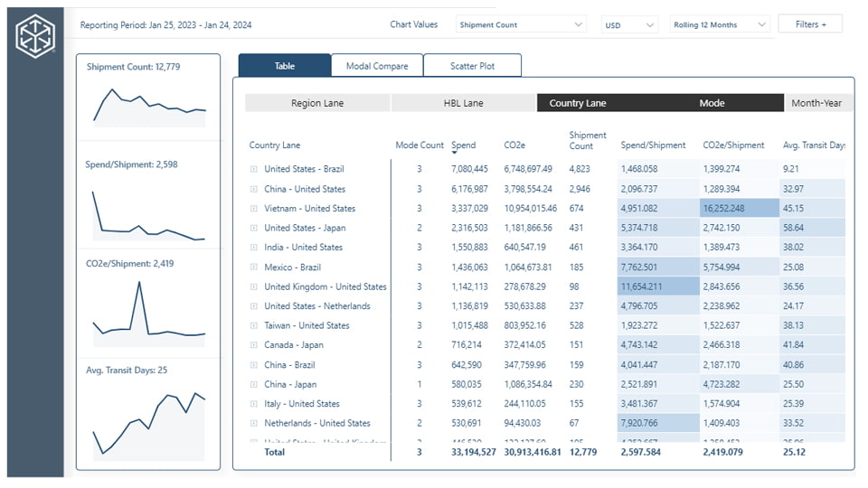Click expand icon beside Mexico - Brazil
The image size is (868, 488).
pos(254,267)
